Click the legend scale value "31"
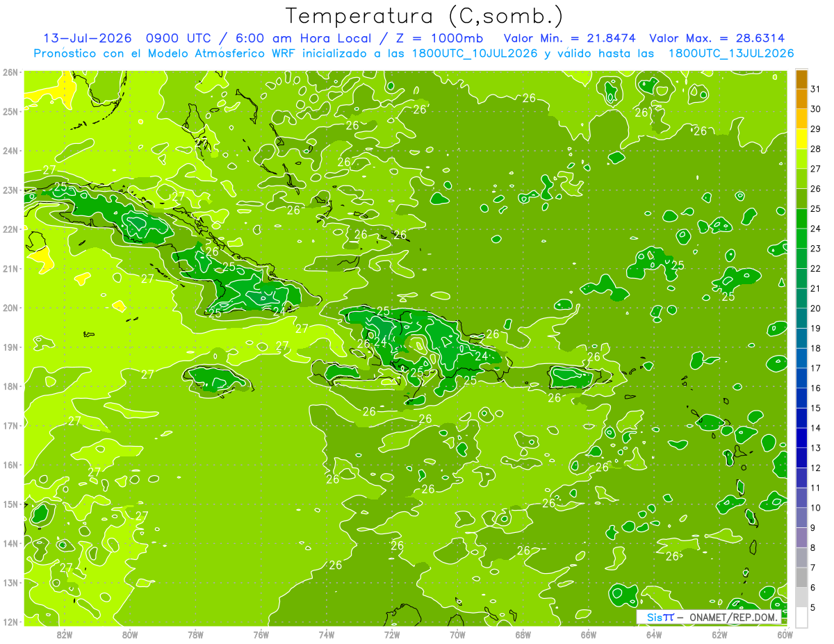The image size is (834, 644). (815, 90)
